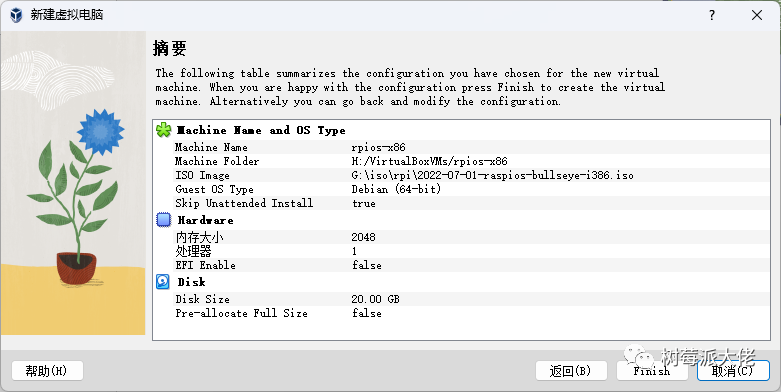This screenshot has width=781, height=392.
Task: Click the Debian (64-bit) value
Action: coord(396,189)
